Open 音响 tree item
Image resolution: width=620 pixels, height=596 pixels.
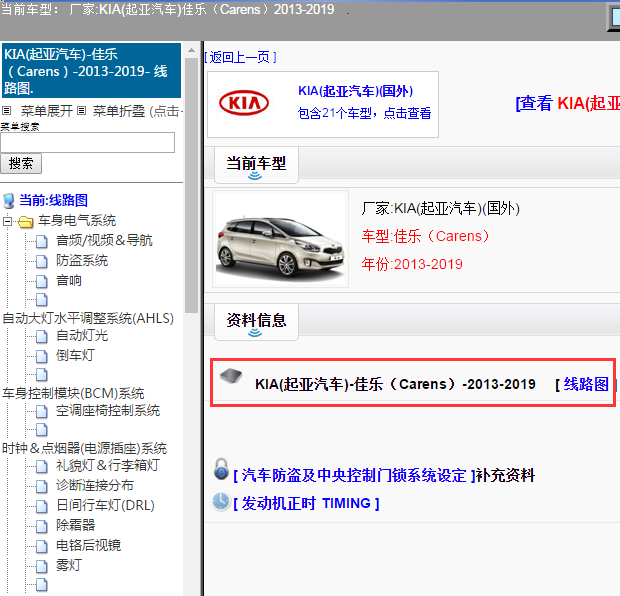[69, 280]
